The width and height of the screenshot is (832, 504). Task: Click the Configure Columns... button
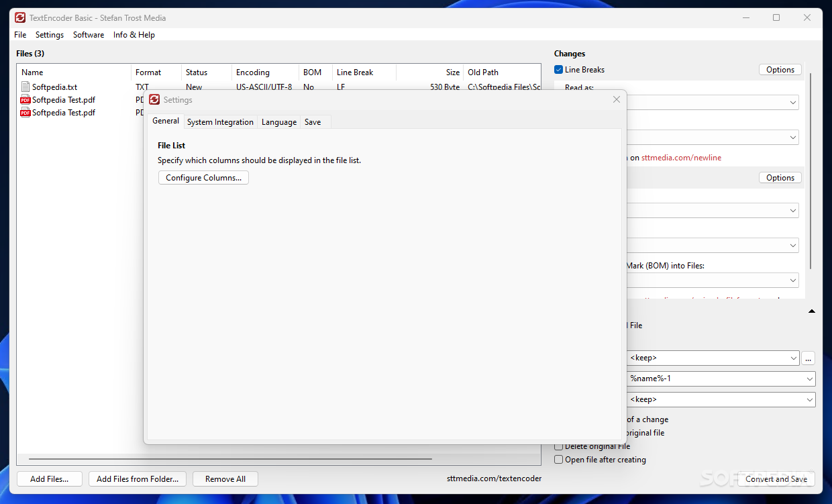coord(204,178)
